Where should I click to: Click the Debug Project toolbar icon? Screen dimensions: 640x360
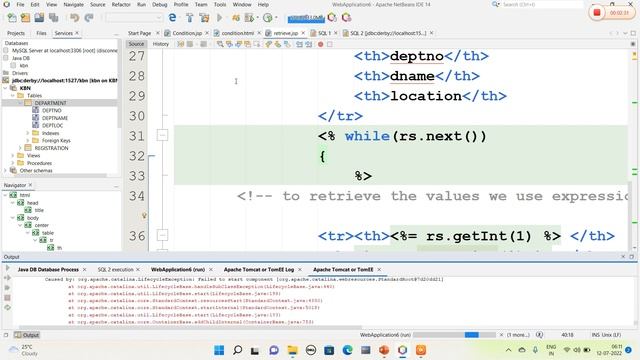[x=236, y=18]
